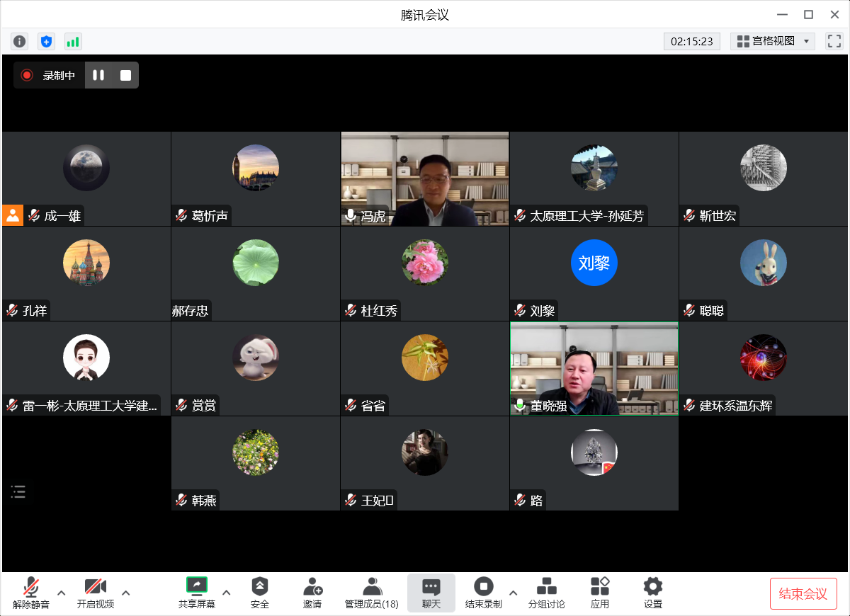This screenshot has height=616, width=850.
Task: Open 分组讨论 breakout rooms
Action: pyautogui.click(x=546, y=593)
